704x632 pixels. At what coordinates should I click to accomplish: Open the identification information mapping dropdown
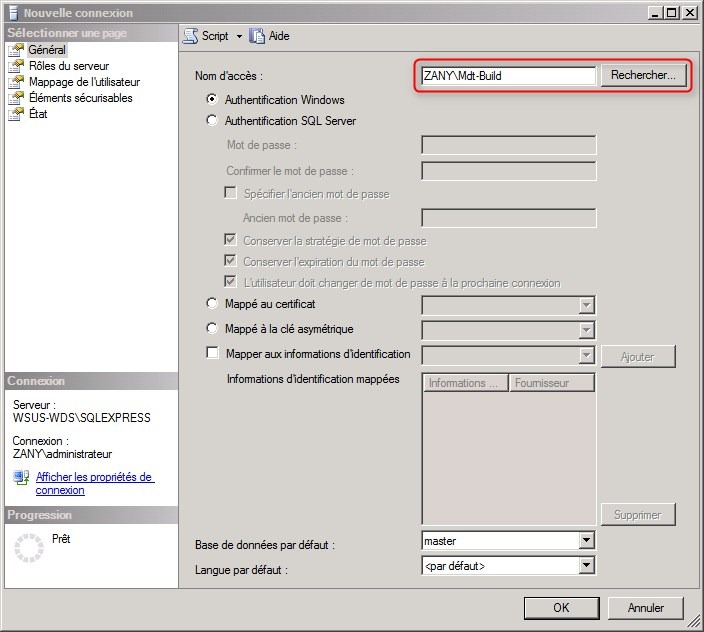(586, 356)
